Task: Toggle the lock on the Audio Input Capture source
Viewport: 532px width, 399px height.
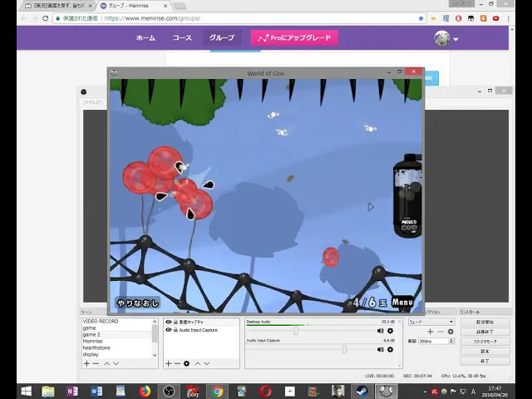Action: 175,330
